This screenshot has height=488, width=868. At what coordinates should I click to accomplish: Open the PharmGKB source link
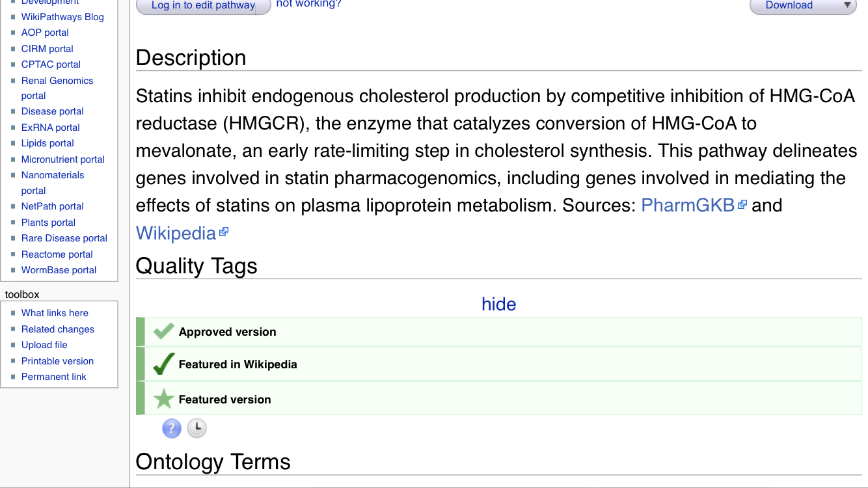click(688, 206)
